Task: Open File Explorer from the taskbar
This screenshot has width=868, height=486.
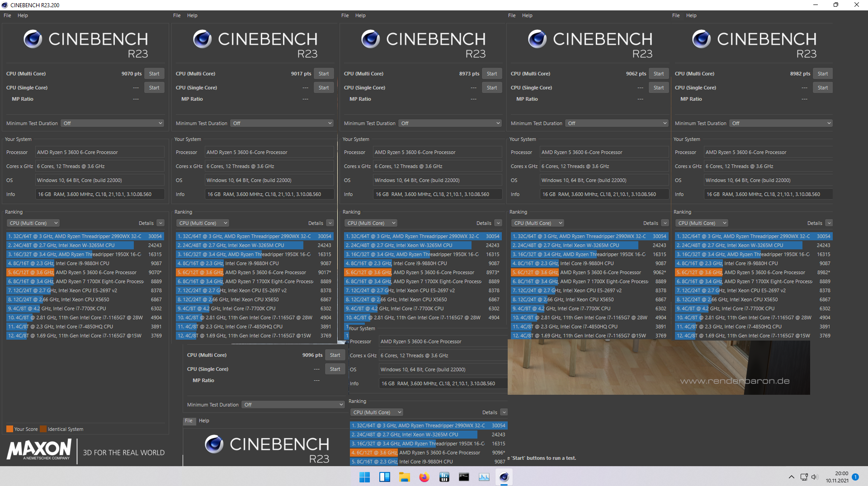Action: click(404, 477)
